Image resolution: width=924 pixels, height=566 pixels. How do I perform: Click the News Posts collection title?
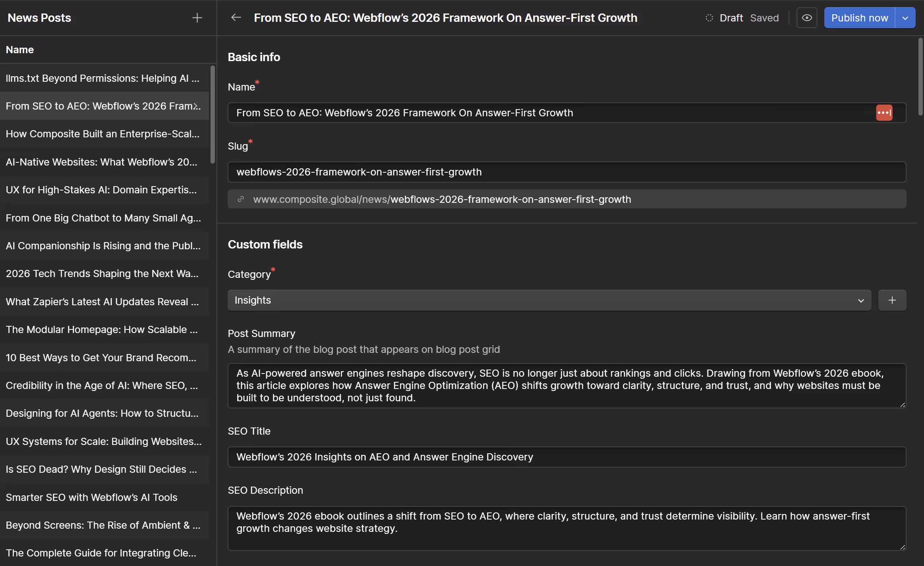pos(39,18)
